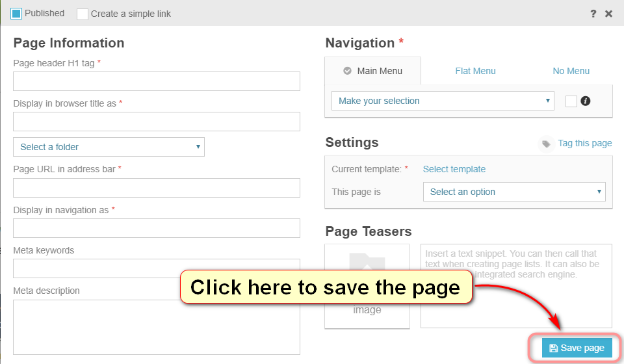
Task: Focus the Display in browser title field
Action: tap(157, 122)
